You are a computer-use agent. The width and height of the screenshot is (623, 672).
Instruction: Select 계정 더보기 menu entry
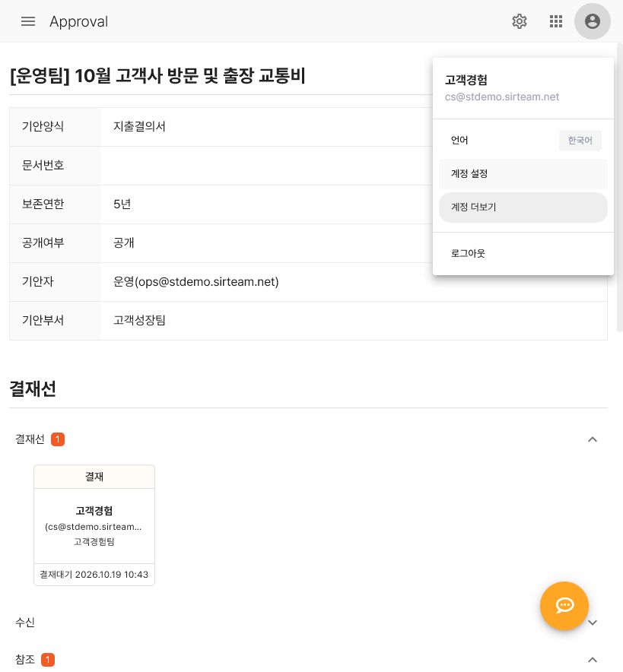coord(523,208)
